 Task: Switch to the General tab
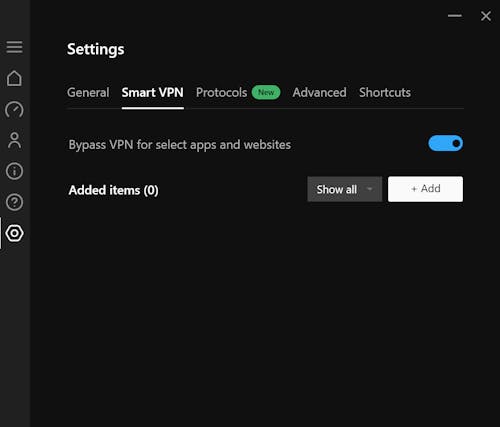[x=88, y=92]
